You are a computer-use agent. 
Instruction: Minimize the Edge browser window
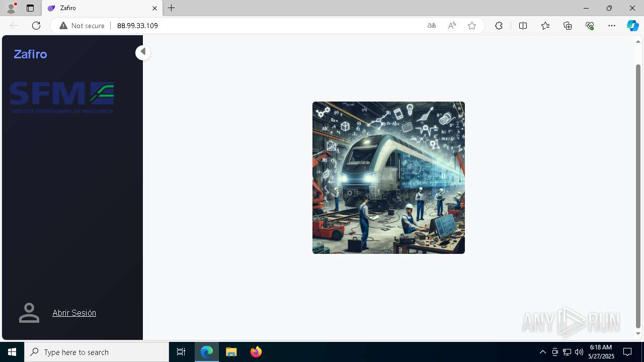click(586, 8)
